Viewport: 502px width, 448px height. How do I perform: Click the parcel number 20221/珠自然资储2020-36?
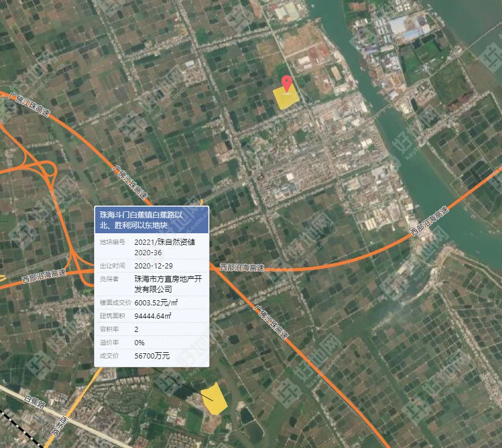(164, 247)
